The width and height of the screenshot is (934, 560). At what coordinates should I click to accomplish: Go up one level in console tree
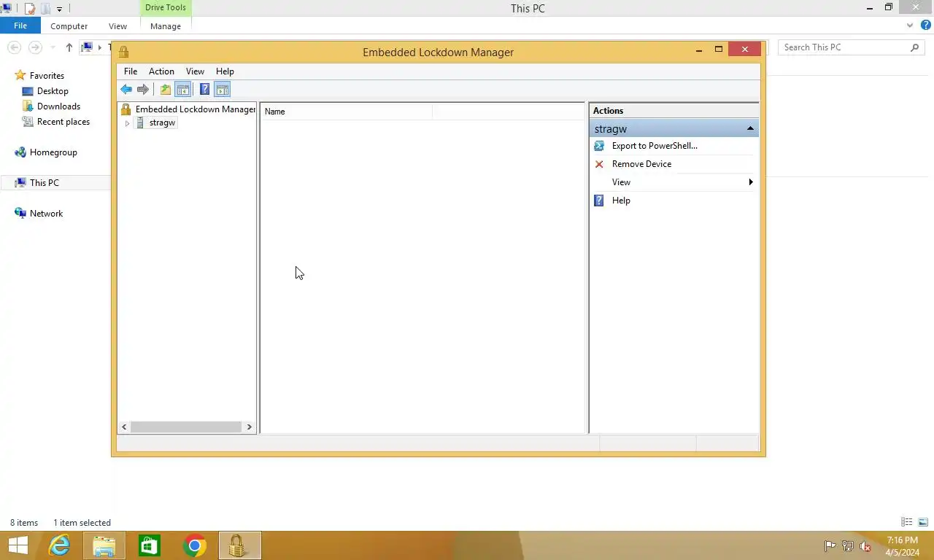tap(166, 90)
